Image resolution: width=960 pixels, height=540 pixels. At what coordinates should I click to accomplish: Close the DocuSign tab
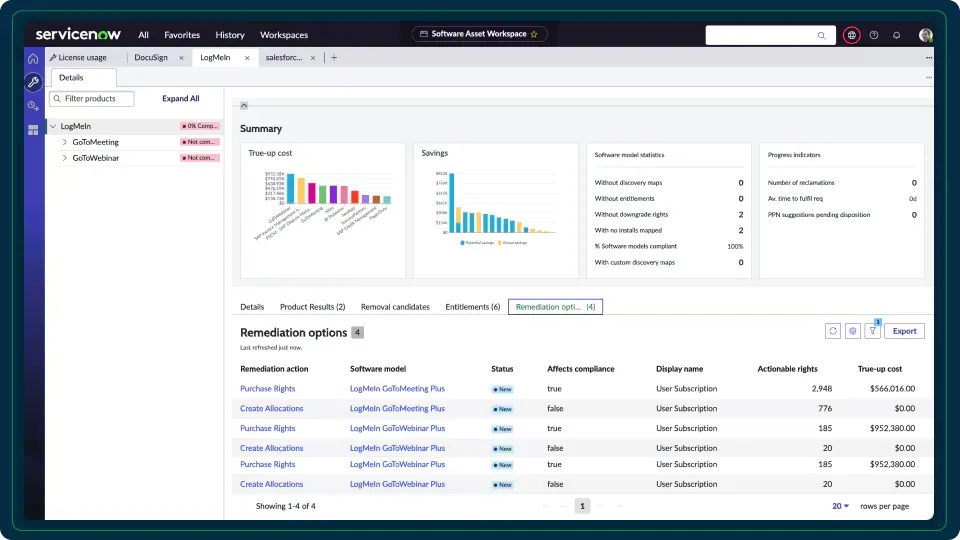point(181,58)
